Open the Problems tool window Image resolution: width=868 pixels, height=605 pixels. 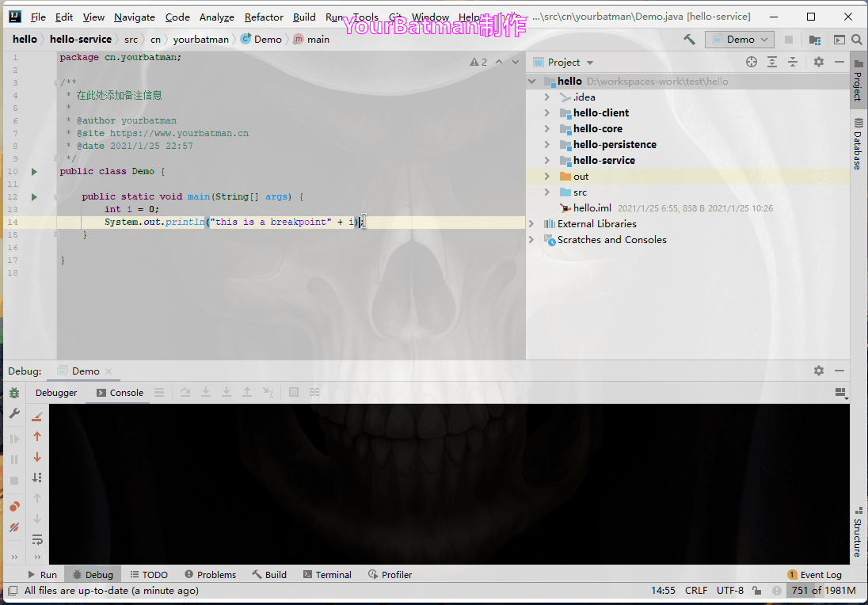click(x=211, y=575)
